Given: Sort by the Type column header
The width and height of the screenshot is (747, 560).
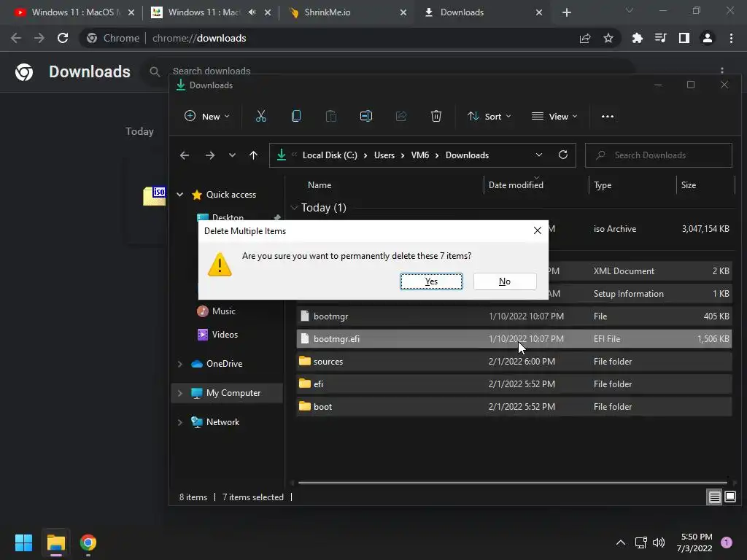Looking at the screenshot, I should click(x=602, y=184).
